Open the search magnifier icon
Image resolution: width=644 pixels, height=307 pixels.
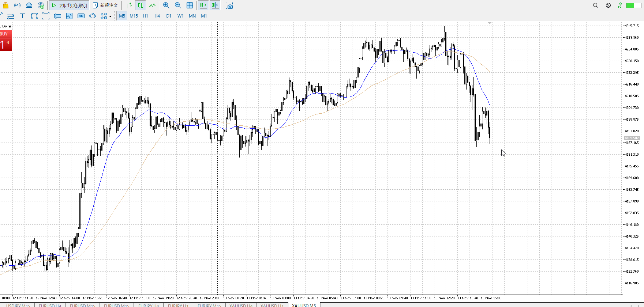pyautogui.click(x=595, y=5)
